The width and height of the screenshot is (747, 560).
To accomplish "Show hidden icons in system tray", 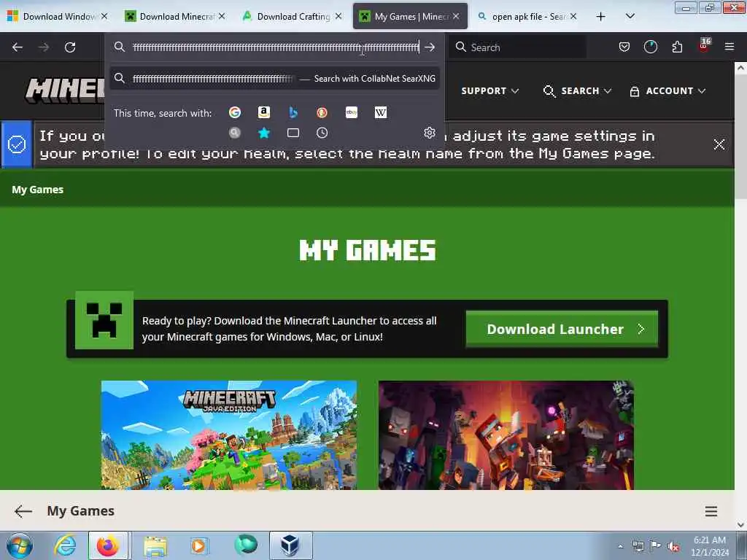I will point(620,547).
